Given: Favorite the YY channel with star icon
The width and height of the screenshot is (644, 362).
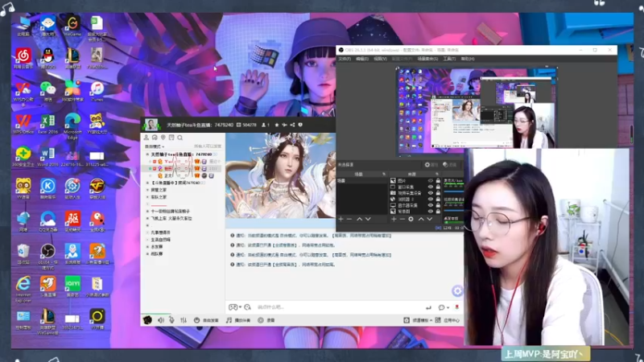Looking at the screenshot, I should (276, 125).
